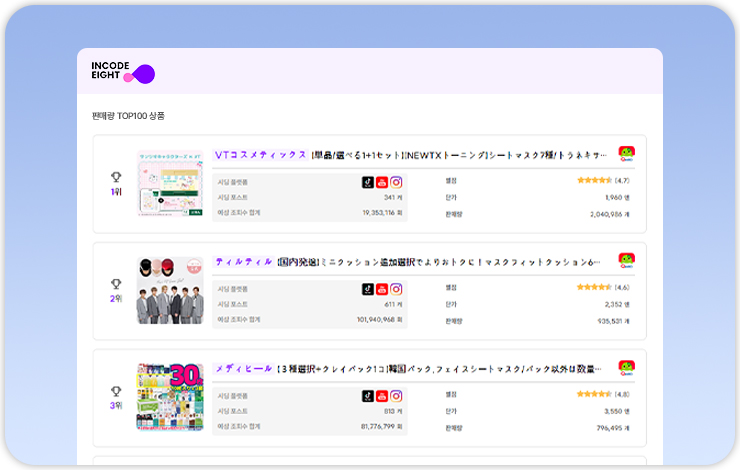Click the star rating (4.8) of rank 3
The height and width of the screenshot is (470, 740).
[x=603, y=394]
